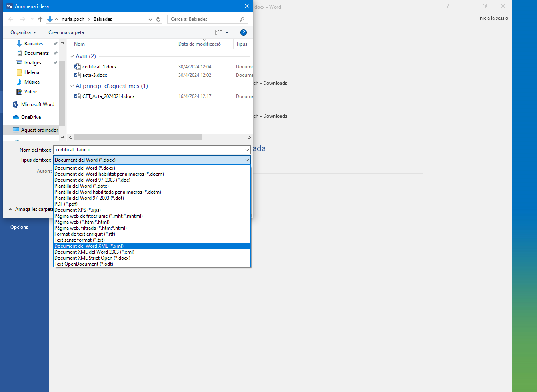
Task: Select the certificat-1.docx file
Action: click(100, 67)
